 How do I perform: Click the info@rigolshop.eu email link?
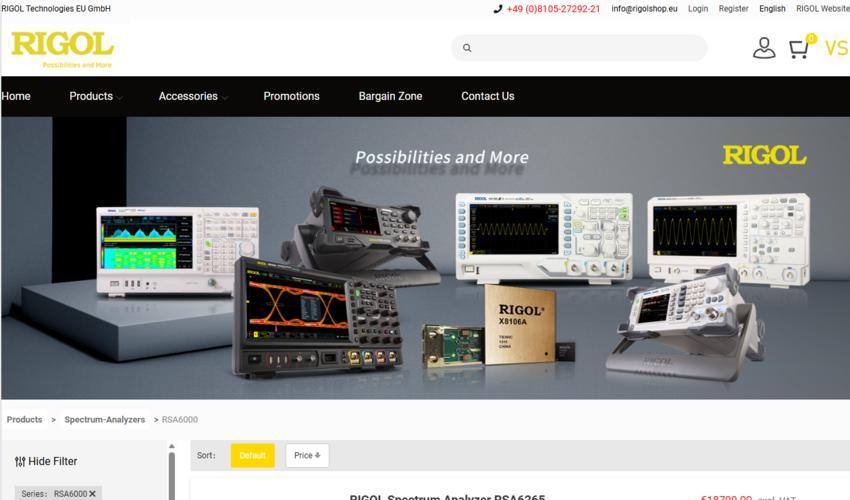tap(644, 9)
